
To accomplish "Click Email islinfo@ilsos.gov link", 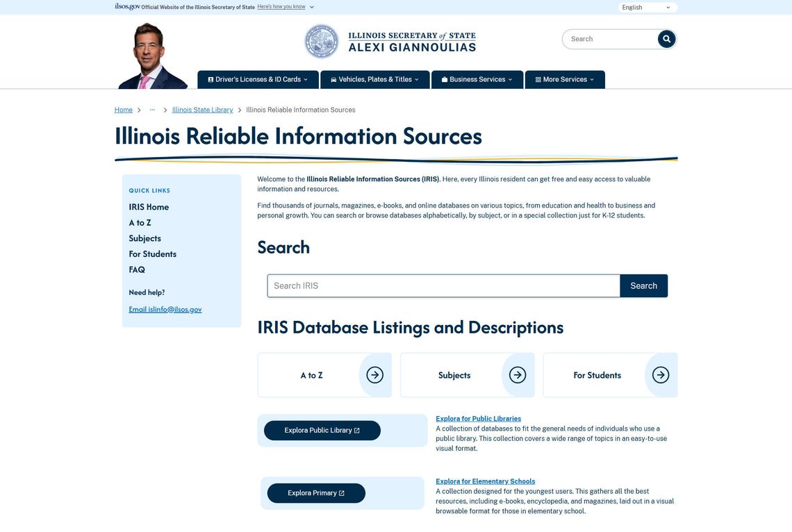I will [x=165, y=310].
